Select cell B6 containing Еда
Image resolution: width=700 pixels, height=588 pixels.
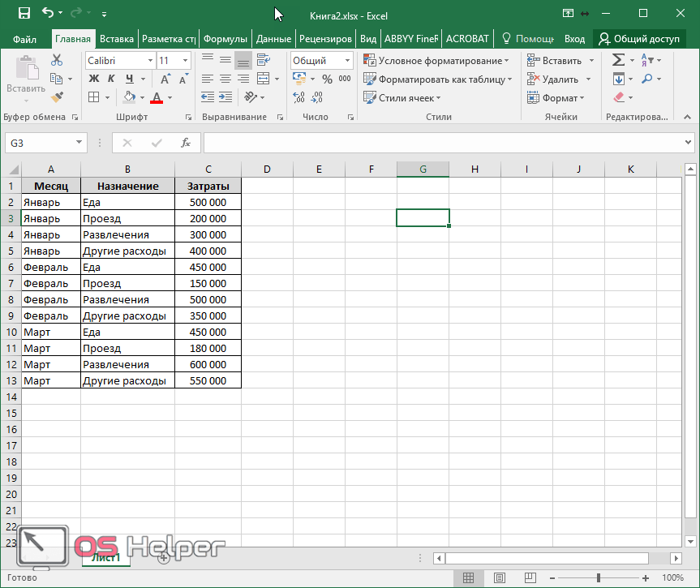coord(127,267)
